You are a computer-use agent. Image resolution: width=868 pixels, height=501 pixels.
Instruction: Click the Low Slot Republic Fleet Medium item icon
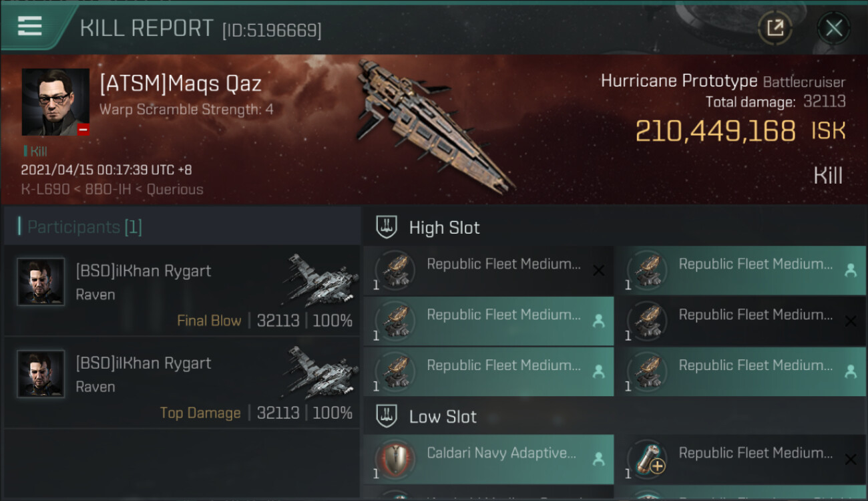[645, 460]
